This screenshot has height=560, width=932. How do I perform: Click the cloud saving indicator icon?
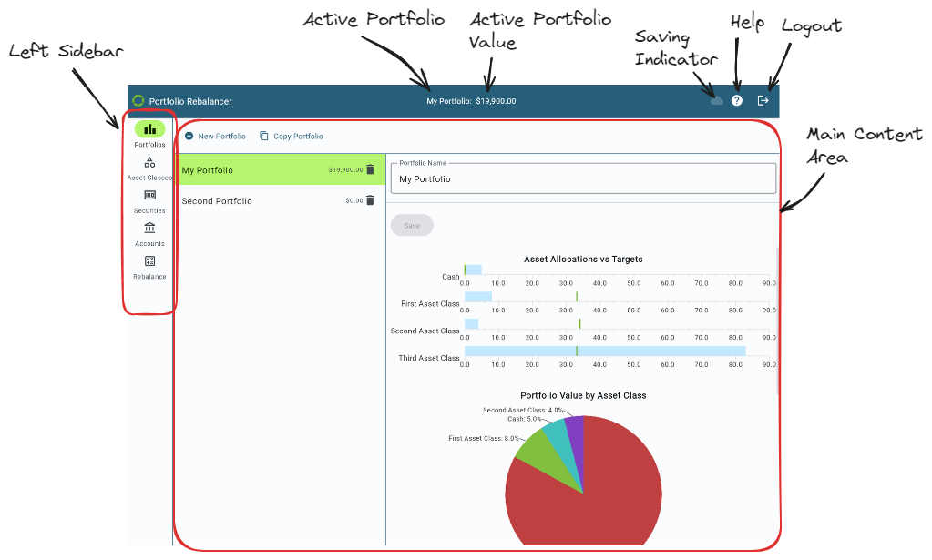(717, 100)
